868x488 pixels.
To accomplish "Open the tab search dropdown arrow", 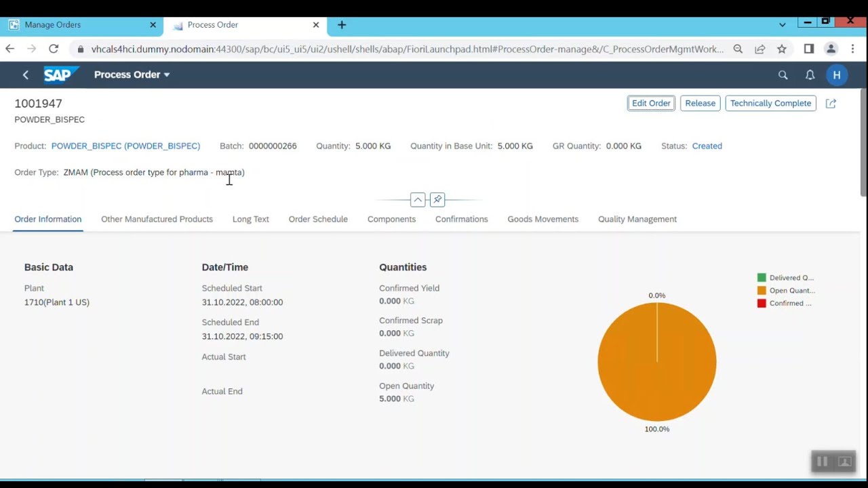I will (x=783, y=25).
